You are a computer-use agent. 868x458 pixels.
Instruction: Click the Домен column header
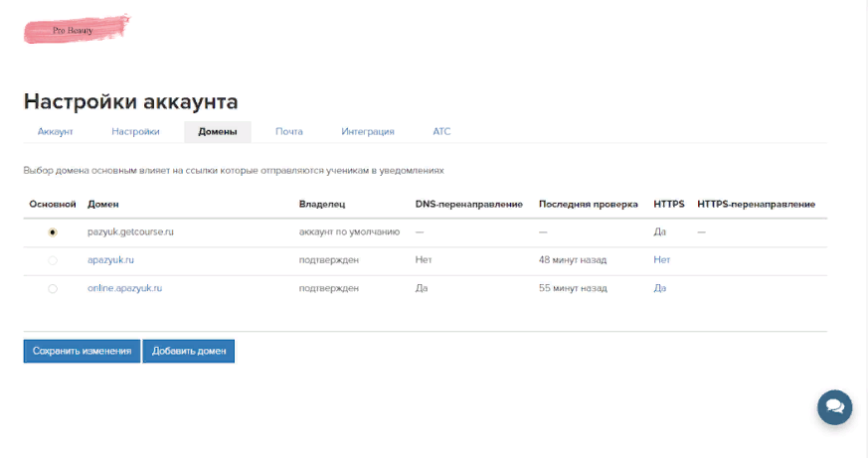pyautogui.click(x=103, y=204)
